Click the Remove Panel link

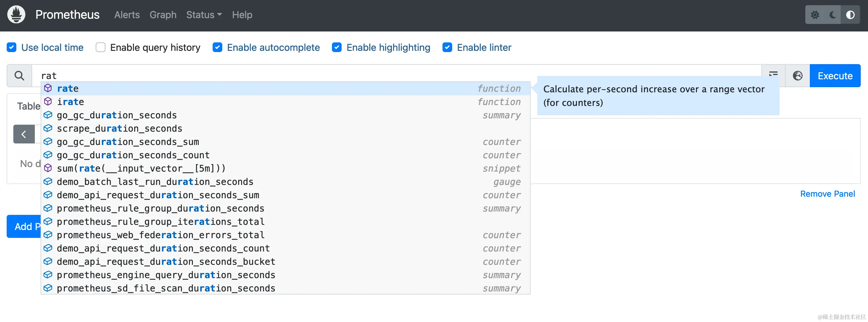(827, 194)
